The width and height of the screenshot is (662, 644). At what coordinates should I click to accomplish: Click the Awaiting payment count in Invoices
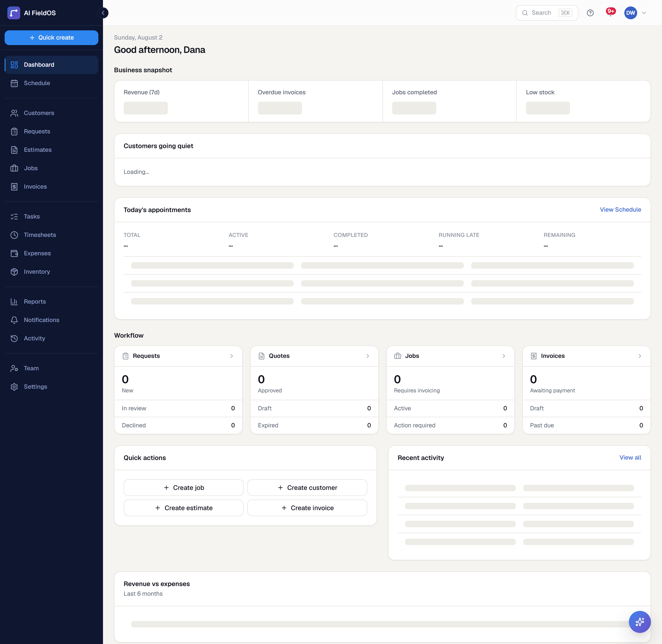[534, 379]
